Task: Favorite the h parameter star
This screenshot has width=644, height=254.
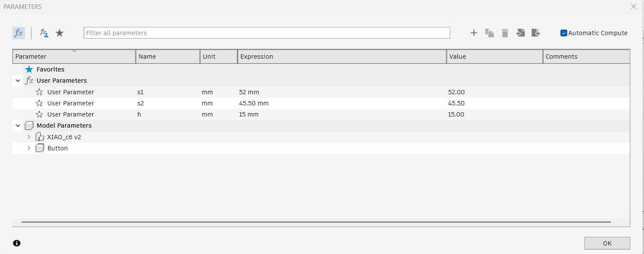Action: 39,114
